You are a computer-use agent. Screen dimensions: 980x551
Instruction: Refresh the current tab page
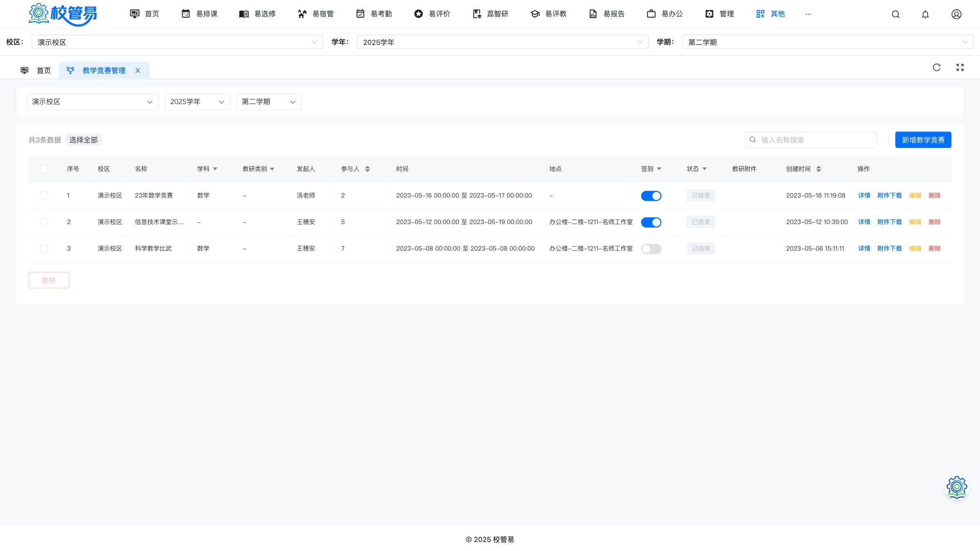(937, 67)
